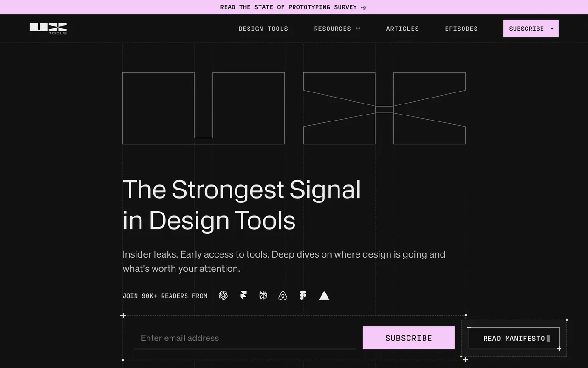Open the Resources nav menu

point(337,29)
